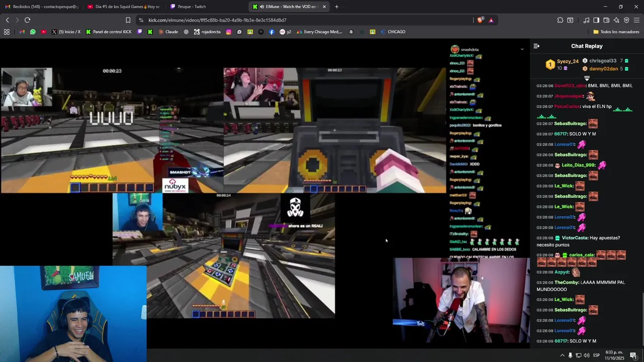Open the browser hamburger main menu
Viewport: 644px width, 362px height.
636,20
